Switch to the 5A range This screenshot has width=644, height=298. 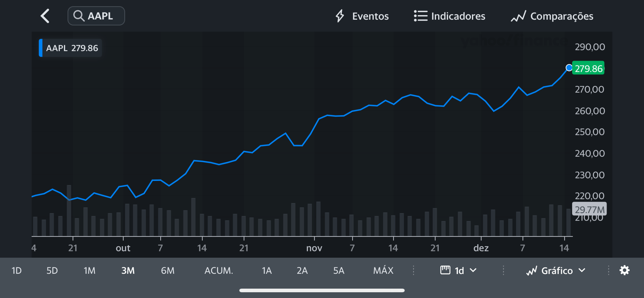(339, 271)
